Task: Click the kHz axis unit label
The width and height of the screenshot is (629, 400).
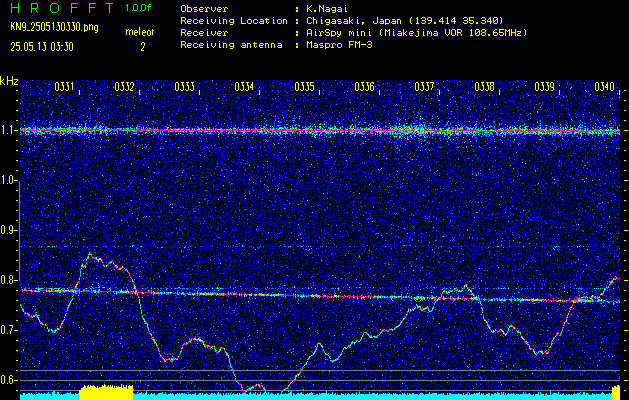Action: pyautogui.click(x=9, y=81)
